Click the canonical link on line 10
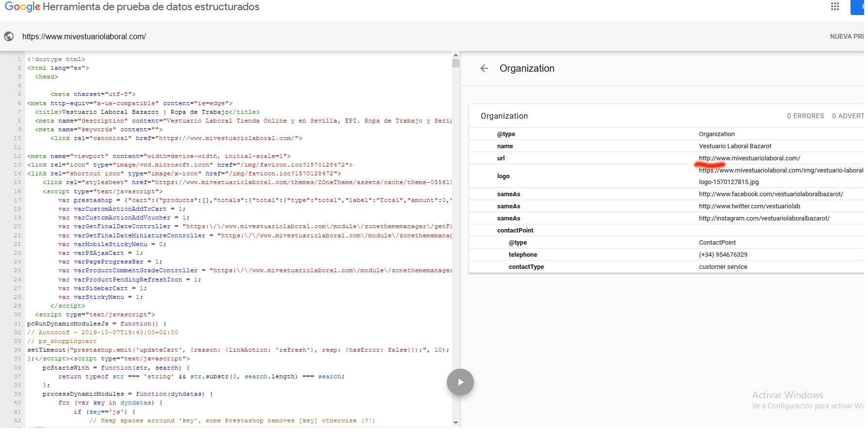The image size is (868, 435). click(176, 138)
